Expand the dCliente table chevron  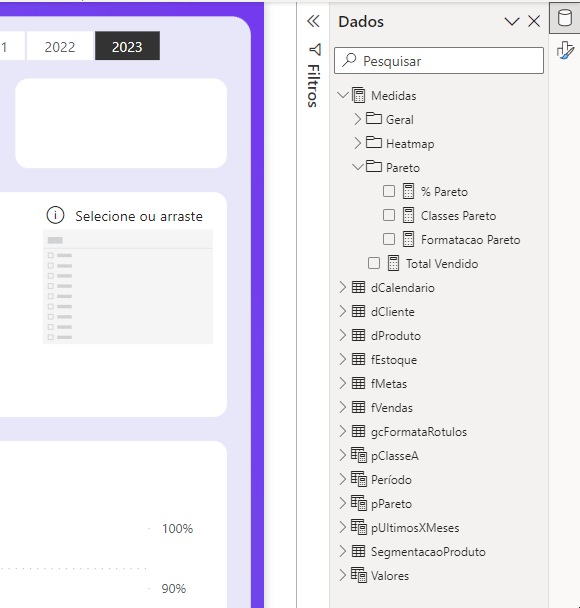(x=343, y=311)
